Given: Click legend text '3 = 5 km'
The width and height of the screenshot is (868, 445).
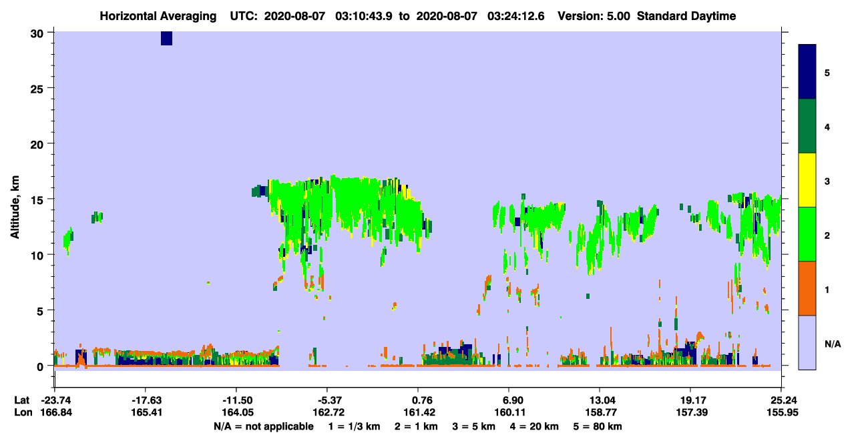Looking at the screenshot, I should click(x=474, y=426).
